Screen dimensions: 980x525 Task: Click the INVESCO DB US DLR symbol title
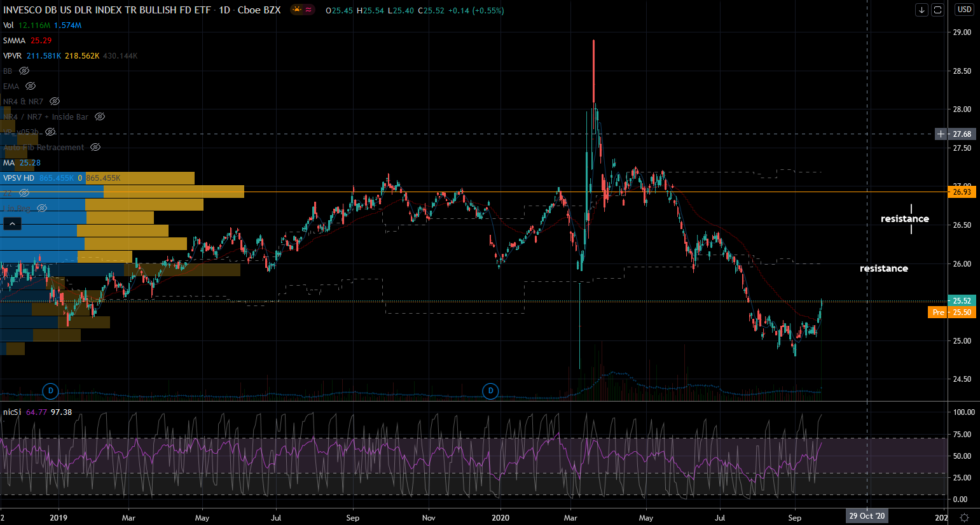pos(107,10)
